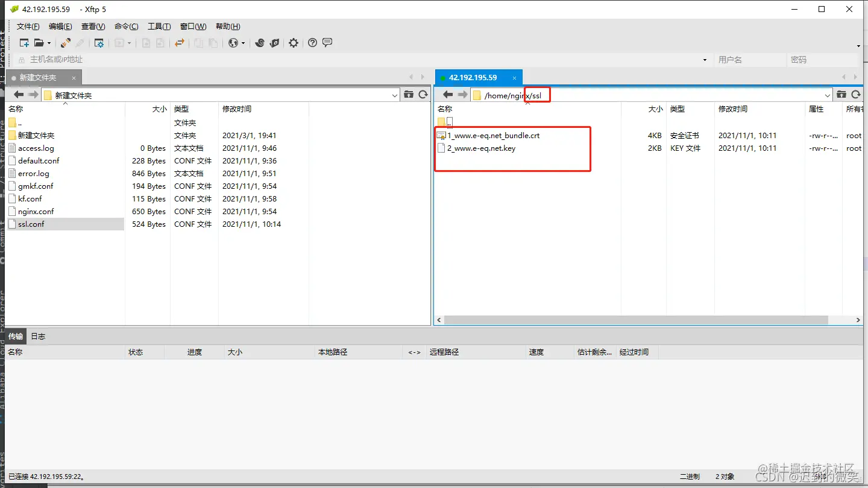Expand the host address history dropdown
This screenshot has width=868, height=488.
(705, 60)
